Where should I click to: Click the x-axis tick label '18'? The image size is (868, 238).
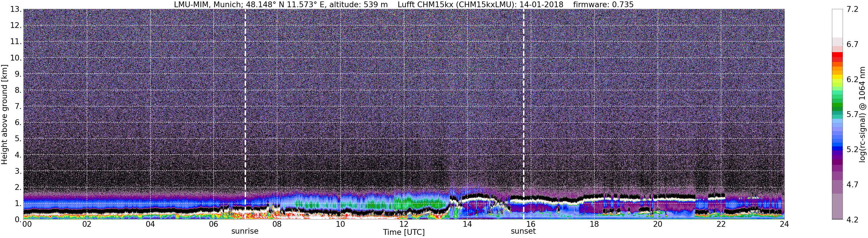[594, 224]
